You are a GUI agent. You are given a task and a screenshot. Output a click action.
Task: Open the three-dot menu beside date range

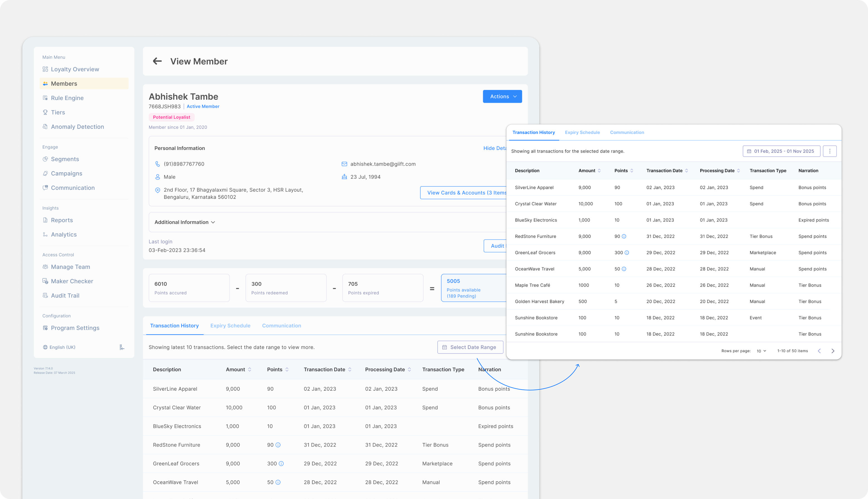829,151
